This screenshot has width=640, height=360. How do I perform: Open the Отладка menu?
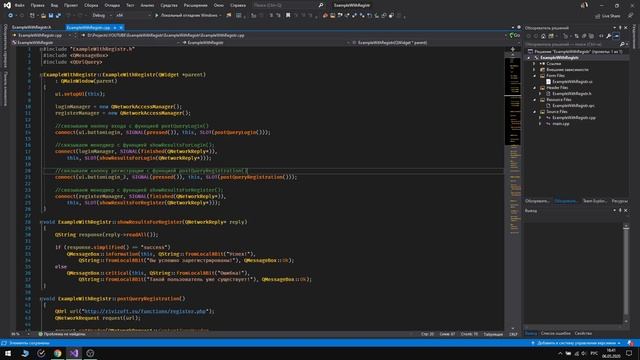pyautogui.click(x=112, y=5)
